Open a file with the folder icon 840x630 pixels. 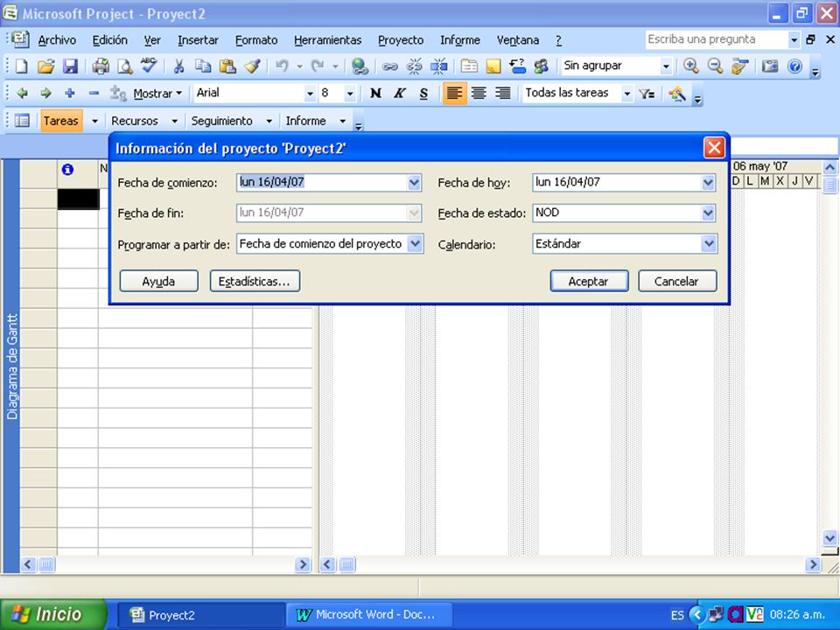46,66
